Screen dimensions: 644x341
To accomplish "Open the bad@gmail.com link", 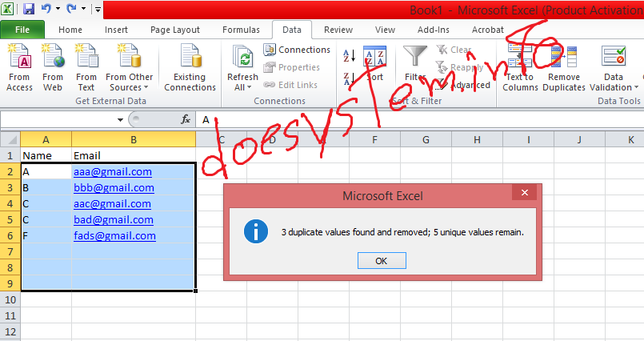I will (114, 220).
